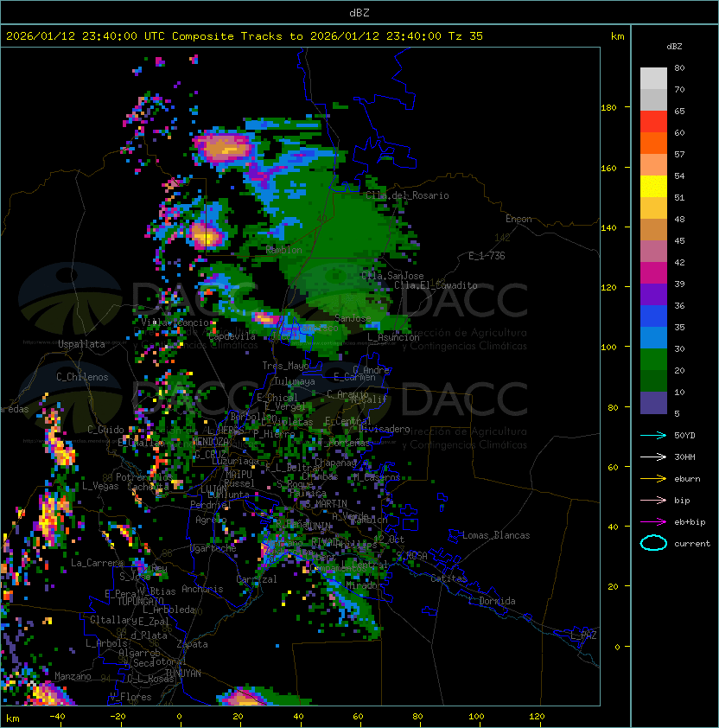This screenshot has width=719, height=728.
Task: Click the E_1-736 map label
Action: 487,256
